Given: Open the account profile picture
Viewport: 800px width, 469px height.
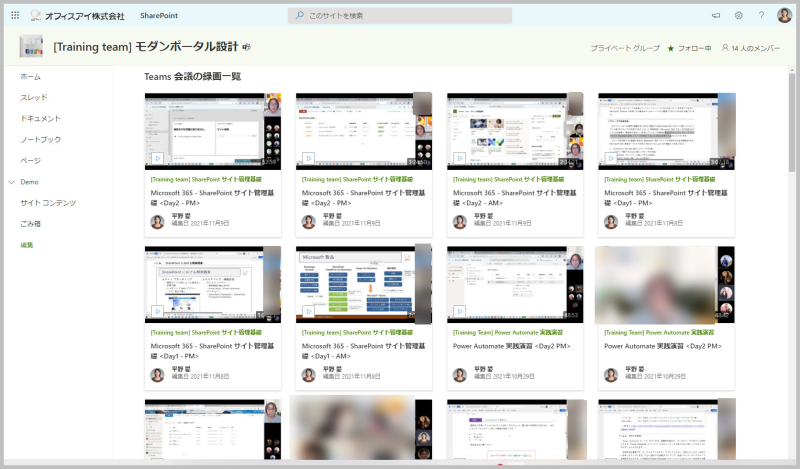Looking at the screenshot, I should click(x=784, y=15).
